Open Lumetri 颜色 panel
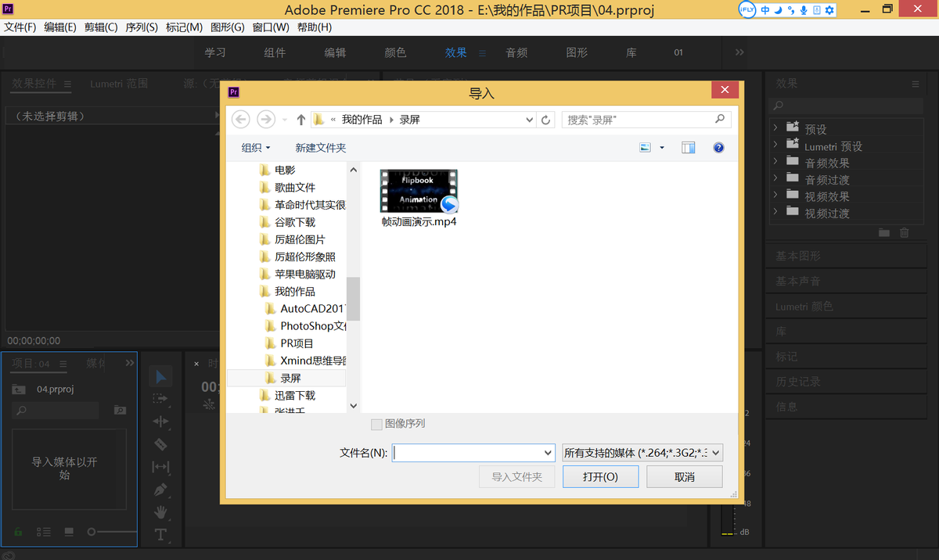The height and width of the screenshot is (560, 939). point(804,307)
